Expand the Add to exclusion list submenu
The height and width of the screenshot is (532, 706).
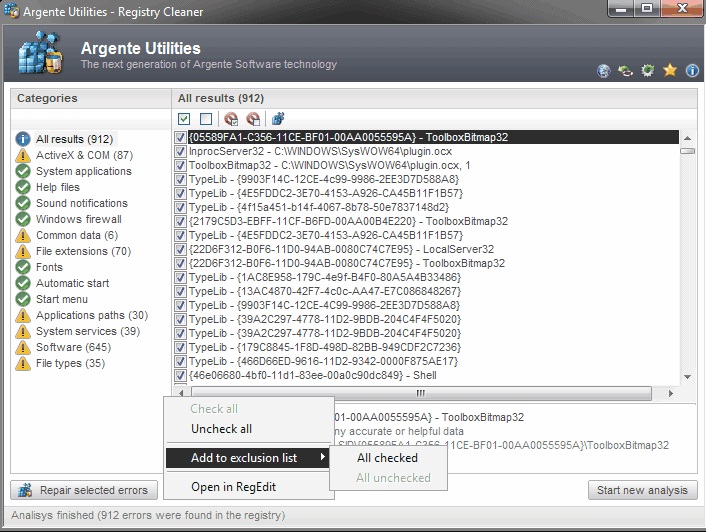pos(246,458)
